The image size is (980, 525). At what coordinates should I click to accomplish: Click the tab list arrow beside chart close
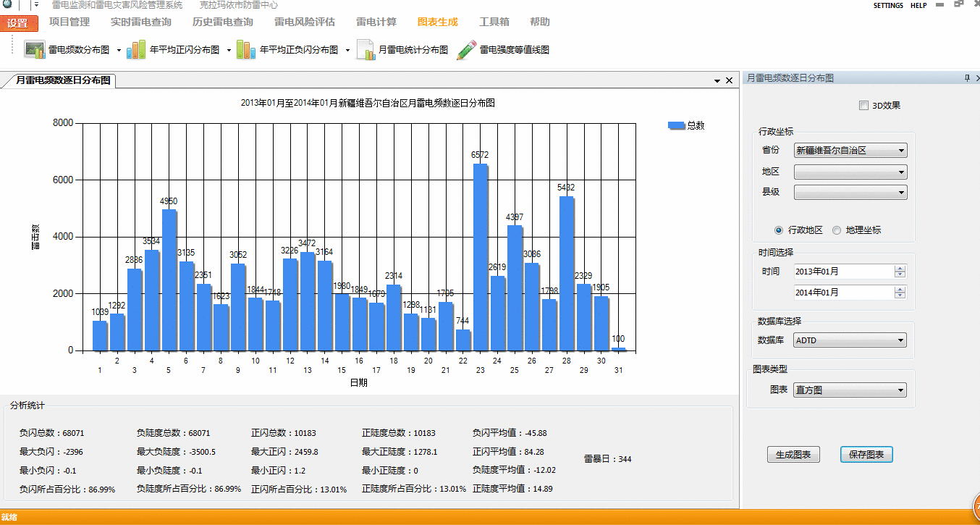coord(717,81)
